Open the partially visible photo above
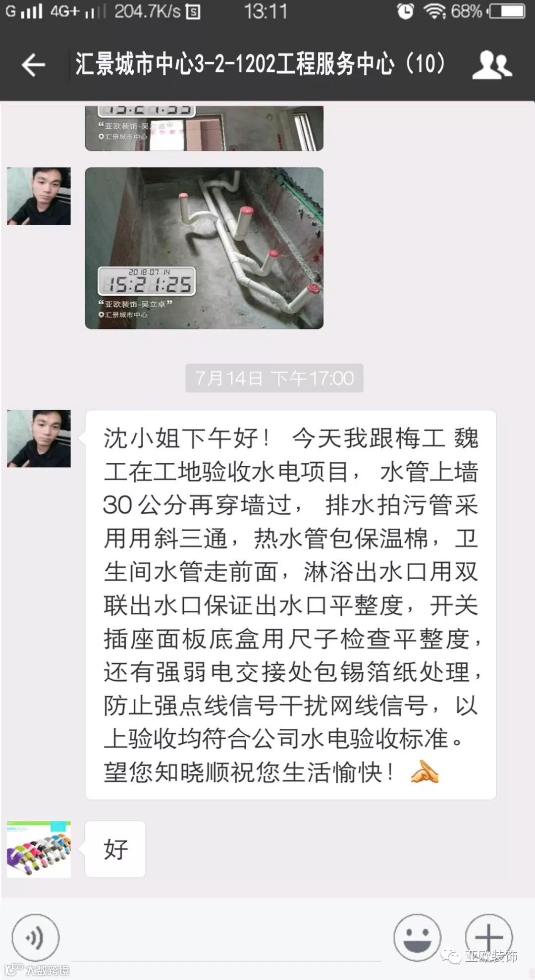This screenshot has height=980, width=535. (x=204, y=128)
